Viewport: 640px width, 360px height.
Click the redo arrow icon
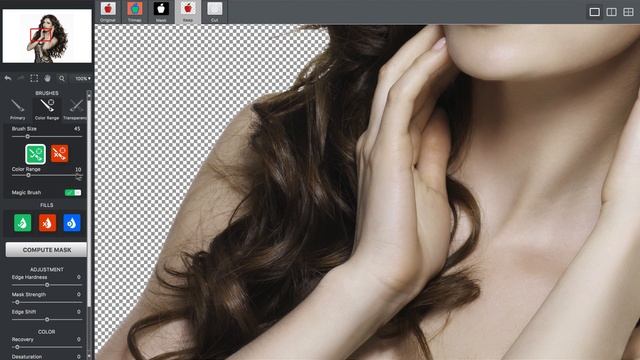[x=20, y=78]
